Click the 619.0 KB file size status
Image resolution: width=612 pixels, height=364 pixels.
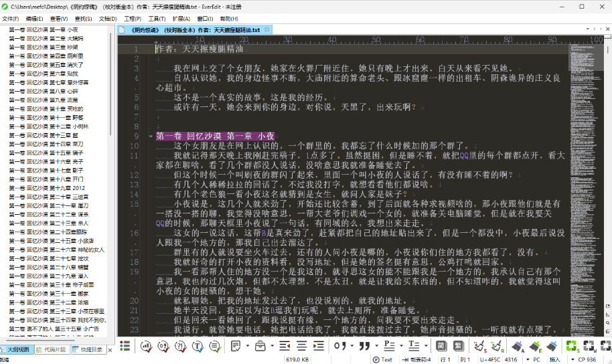pyautogui.click(x=297, y=360)
